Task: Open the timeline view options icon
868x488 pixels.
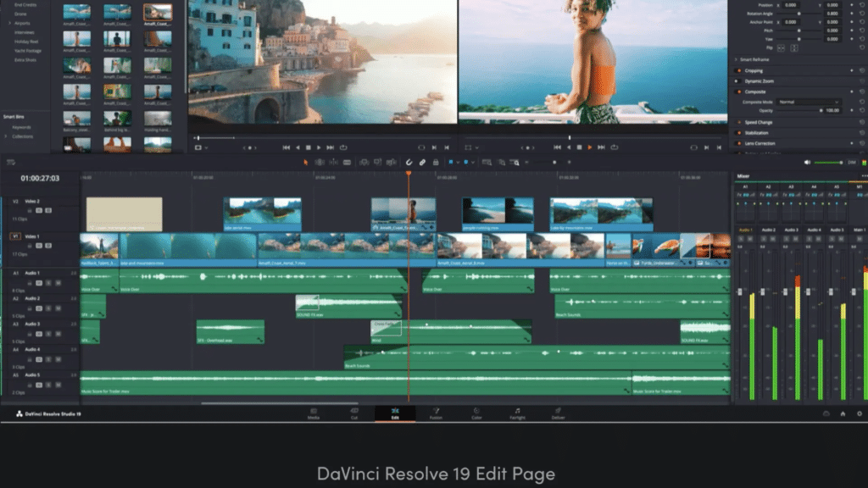Action: coord(11,162)
